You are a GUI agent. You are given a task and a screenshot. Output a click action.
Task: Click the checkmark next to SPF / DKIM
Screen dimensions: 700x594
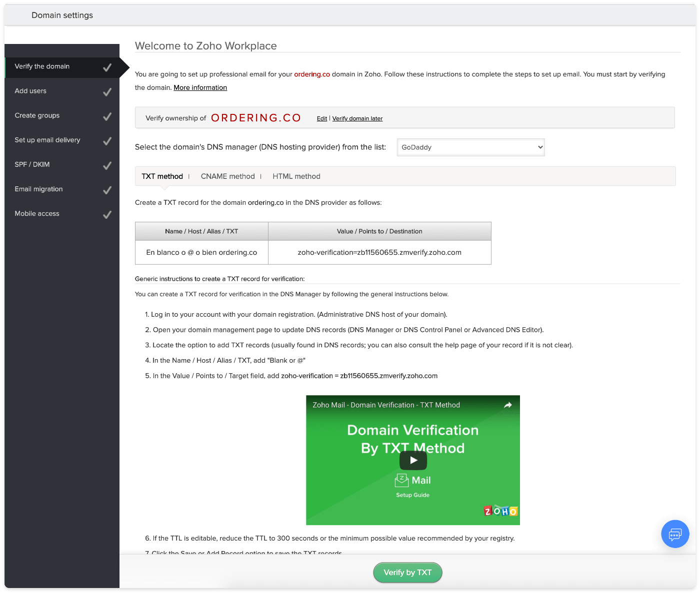[107, 165]
